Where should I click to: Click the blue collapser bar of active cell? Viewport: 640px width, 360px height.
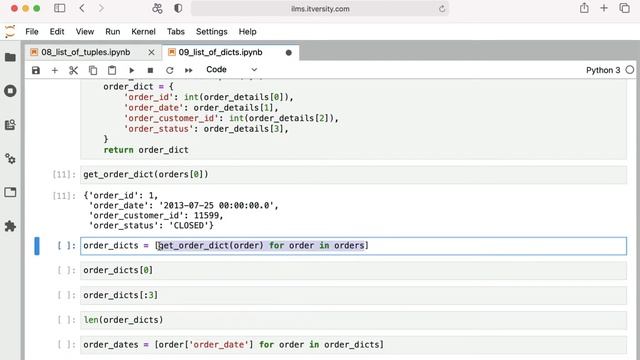tap(37, 246)
